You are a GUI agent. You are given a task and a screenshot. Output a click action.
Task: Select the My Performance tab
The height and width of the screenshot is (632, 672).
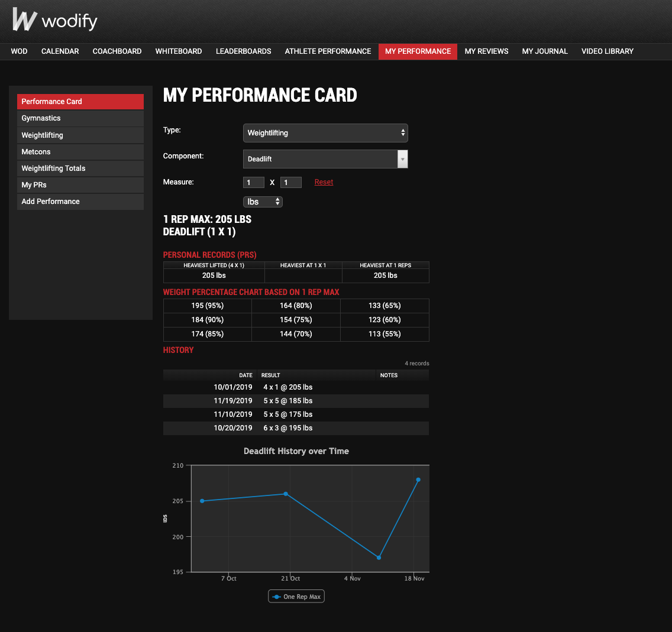coord(418,51)
